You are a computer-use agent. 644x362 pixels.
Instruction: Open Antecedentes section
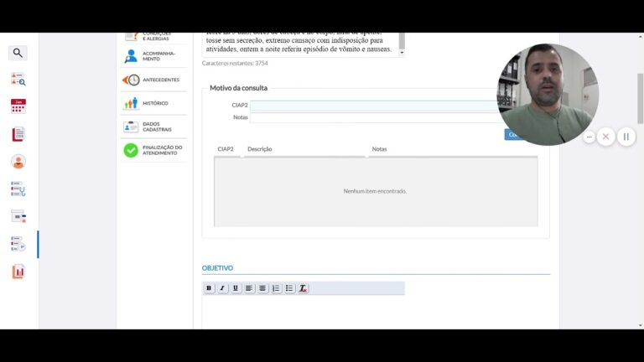point(153,80)
